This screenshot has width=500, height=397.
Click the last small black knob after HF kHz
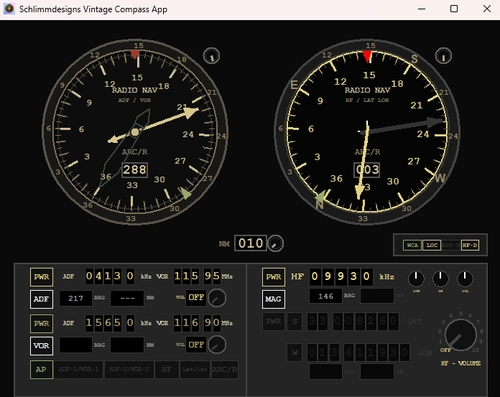tap(465, 279)
